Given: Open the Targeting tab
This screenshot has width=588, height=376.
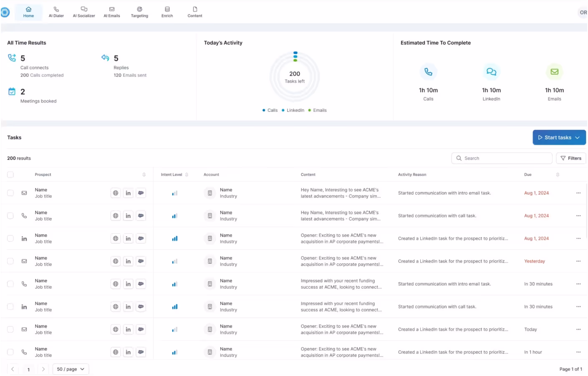Looking at the screenshot, I should click(139, 13).
